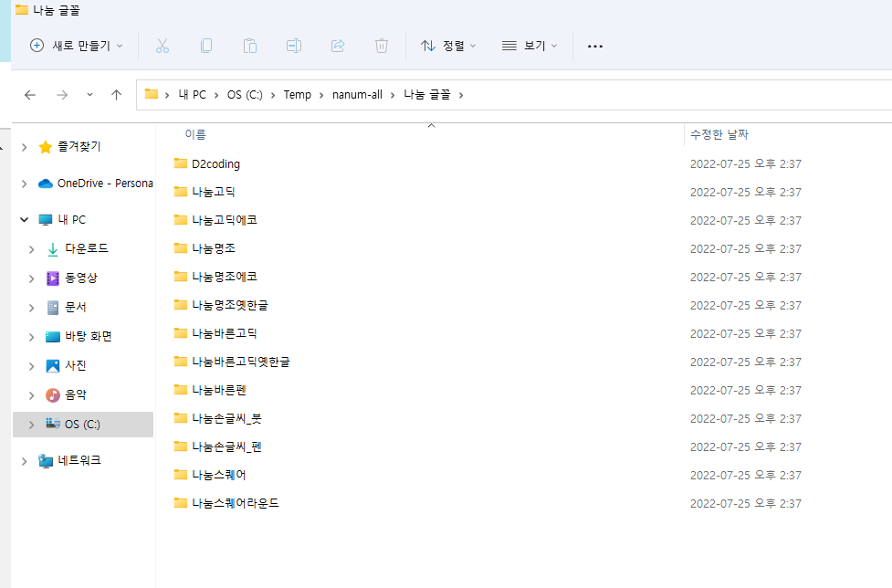Click the folder icon in address bar

click(x=152, y=94)
